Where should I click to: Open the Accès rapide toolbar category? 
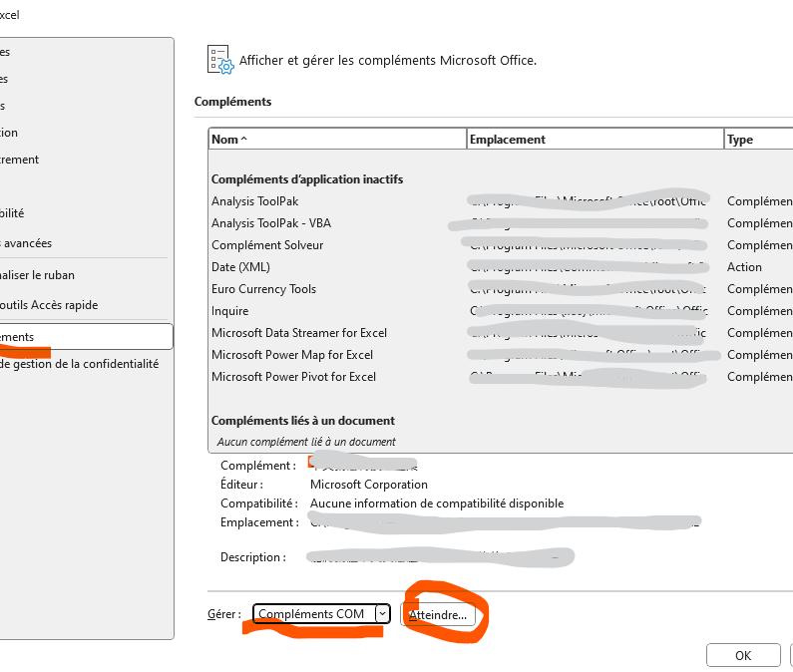click(86, 305)
